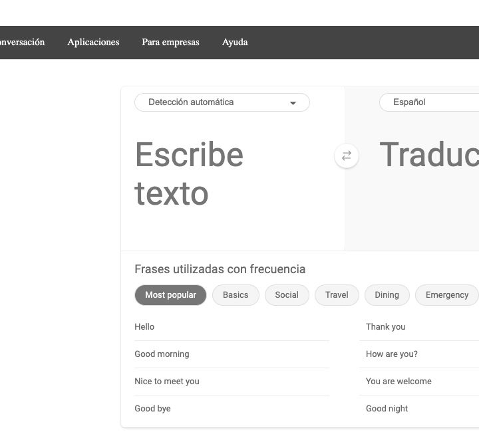
Task: Select the Dining phrases tab
Action: point(387,295)
